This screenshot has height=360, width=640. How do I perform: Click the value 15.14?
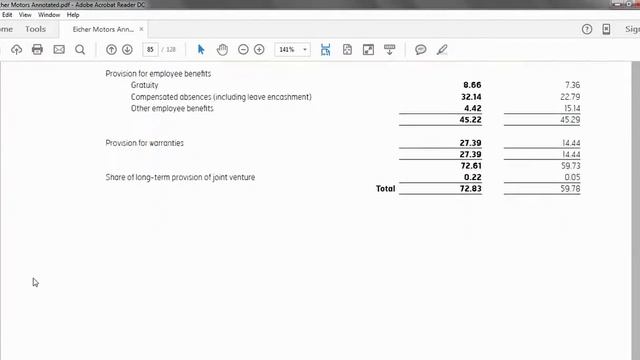point(572,108)
